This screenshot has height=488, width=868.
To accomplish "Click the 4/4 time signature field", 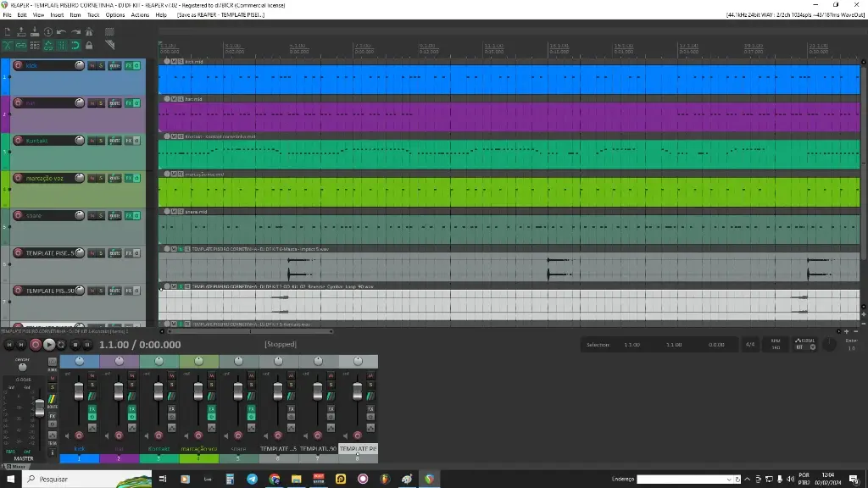I will click(750, 344).
